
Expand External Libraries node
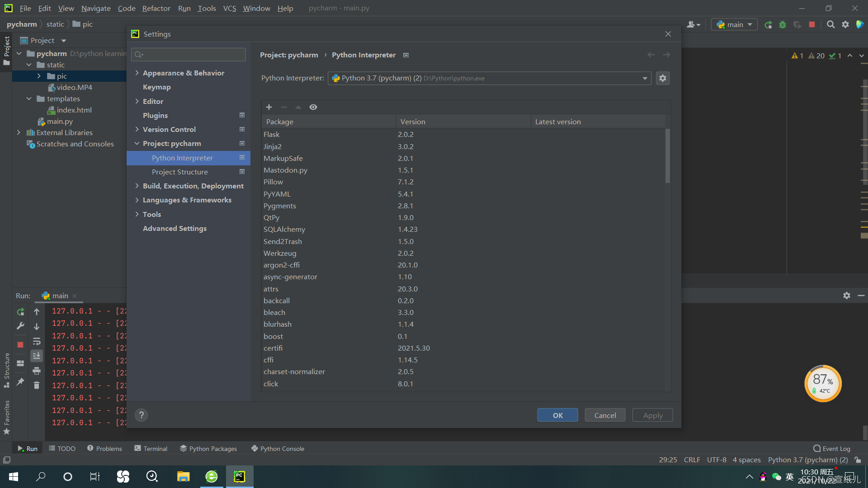[x=19, y=132]
